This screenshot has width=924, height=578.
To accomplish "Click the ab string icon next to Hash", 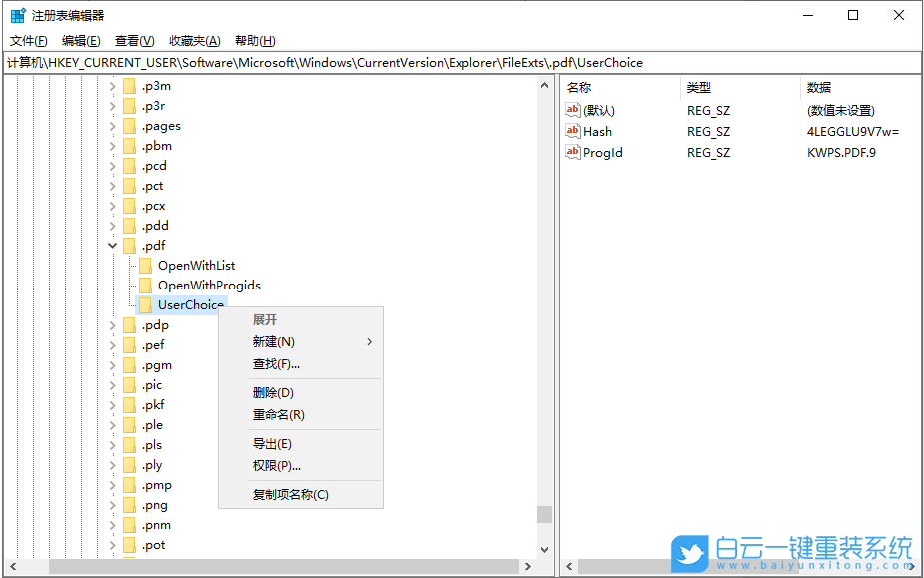I will (573, 131).
